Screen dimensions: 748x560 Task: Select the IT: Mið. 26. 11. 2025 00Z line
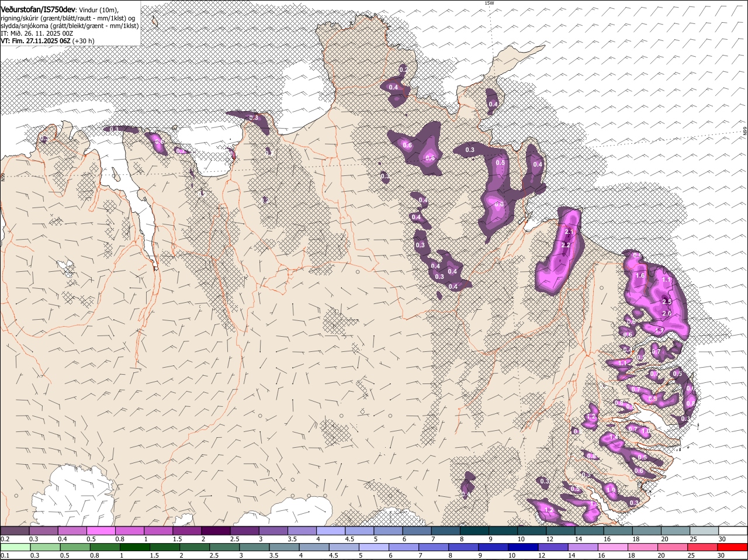pos(37,33)
